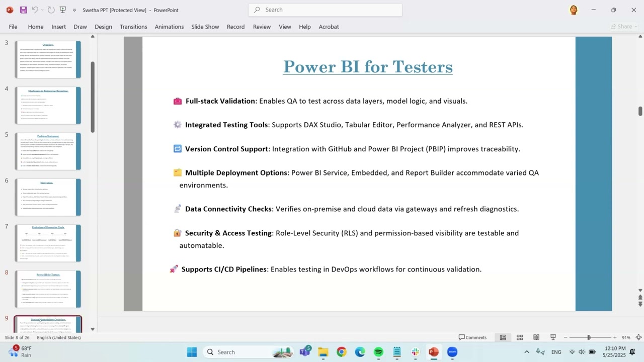Open zoom dialog via 91% level
644x362 pixels.
(x=626, y=337)
